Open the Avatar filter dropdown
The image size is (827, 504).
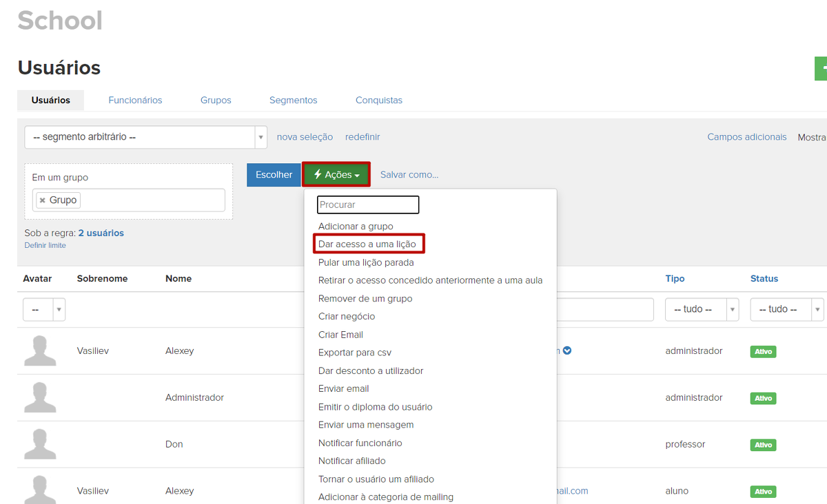[x=43, y=309]
